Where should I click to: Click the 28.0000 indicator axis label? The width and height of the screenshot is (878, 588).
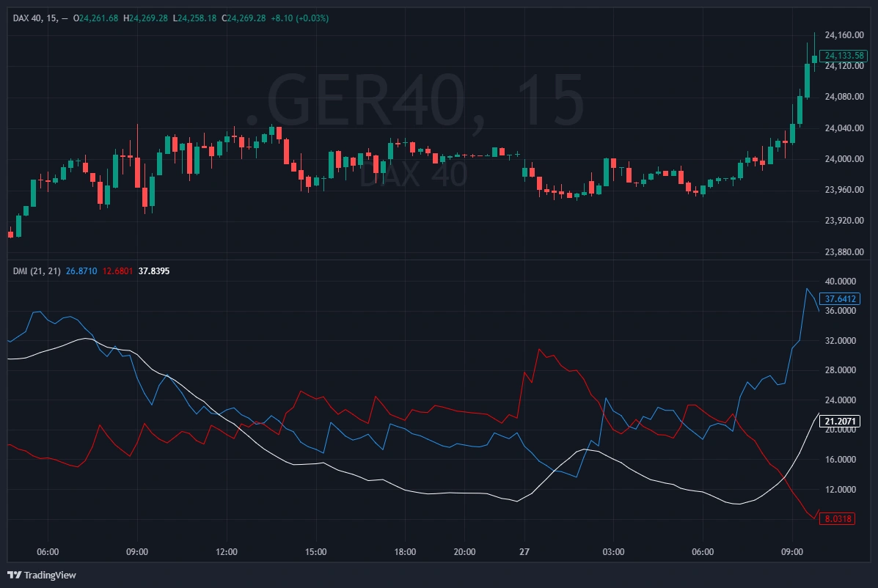tap(840, 370)
